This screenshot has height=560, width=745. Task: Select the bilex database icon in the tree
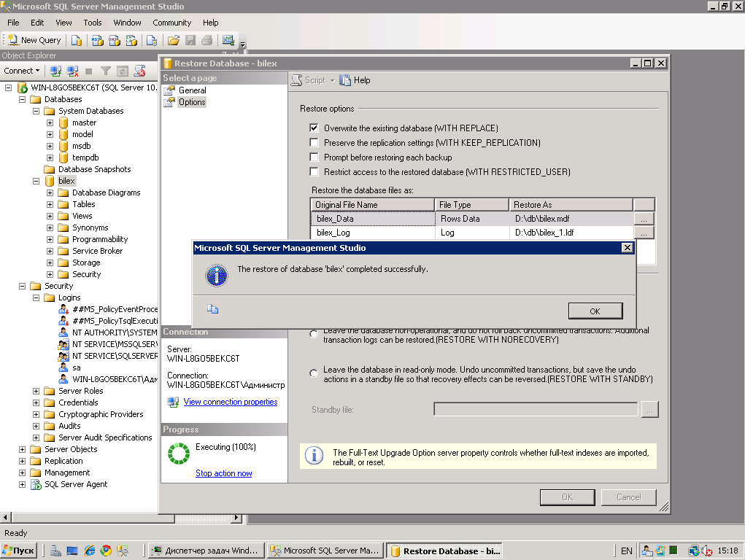(x=50, y=181)
